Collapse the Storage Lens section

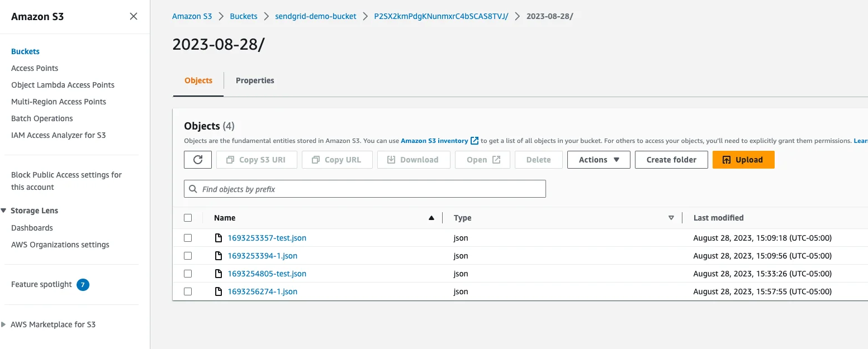tap(4, 211)
